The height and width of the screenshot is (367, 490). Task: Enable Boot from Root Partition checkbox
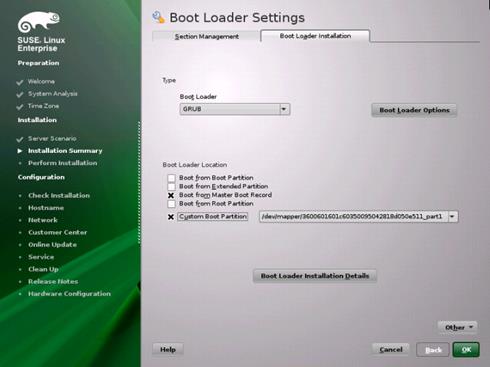(171, 204)
